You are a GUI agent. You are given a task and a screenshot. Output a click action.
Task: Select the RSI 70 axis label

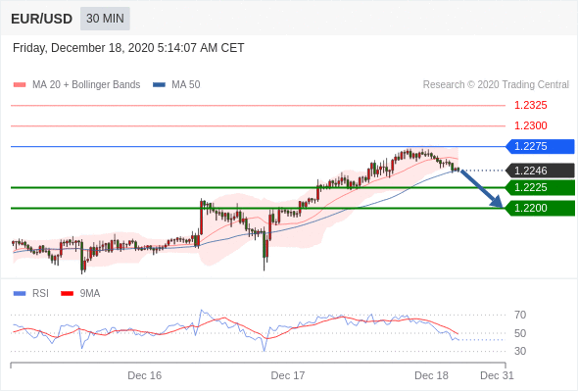click(x=520, y=315)
